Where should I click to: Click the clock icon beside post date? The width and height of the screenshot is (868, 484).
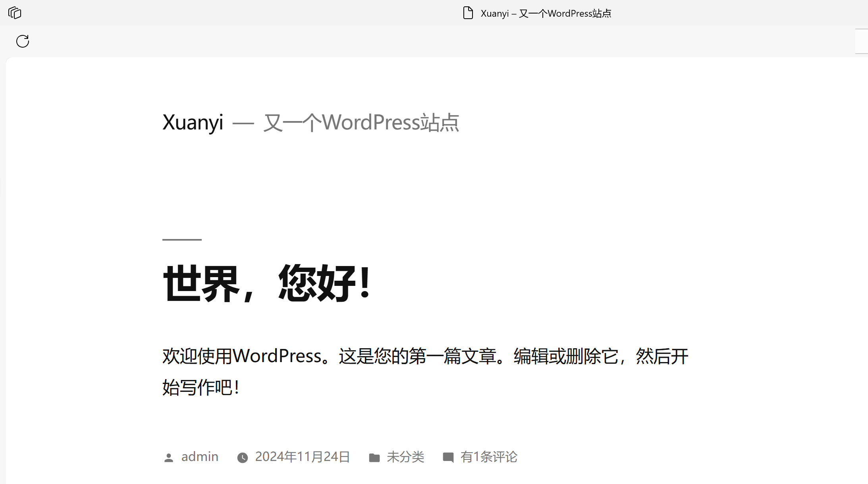[x=243, y=458]
